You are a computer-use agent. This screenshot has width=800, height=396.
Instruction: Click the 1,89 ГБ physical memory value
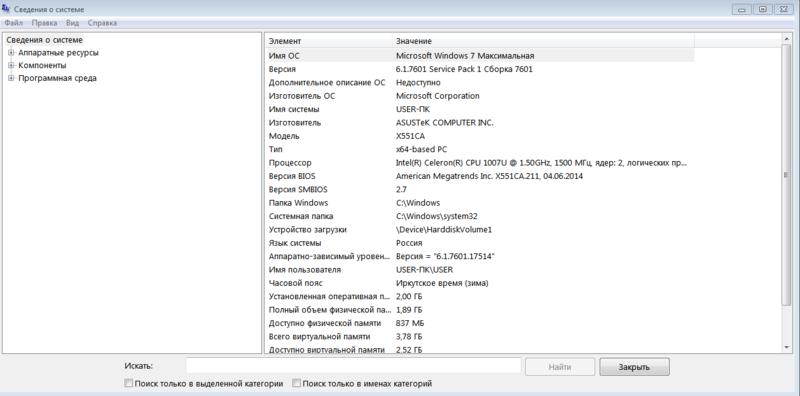pos(409,310)
